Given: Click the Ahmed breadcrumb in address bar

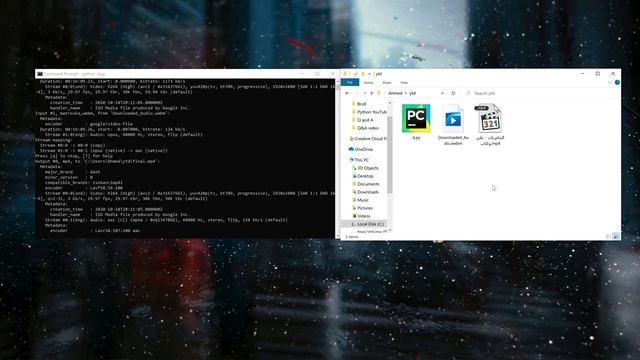Looking at the screenshot, I should (395, 93).
